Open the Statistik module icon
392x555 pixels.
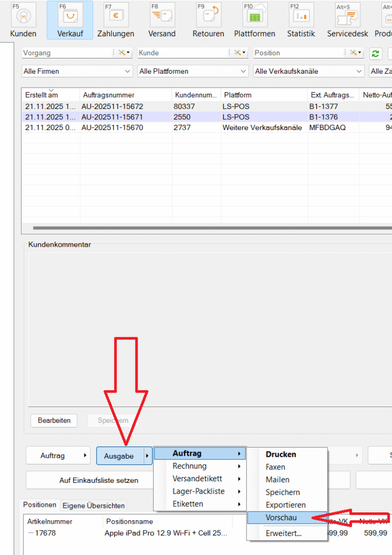coord(301,16)
